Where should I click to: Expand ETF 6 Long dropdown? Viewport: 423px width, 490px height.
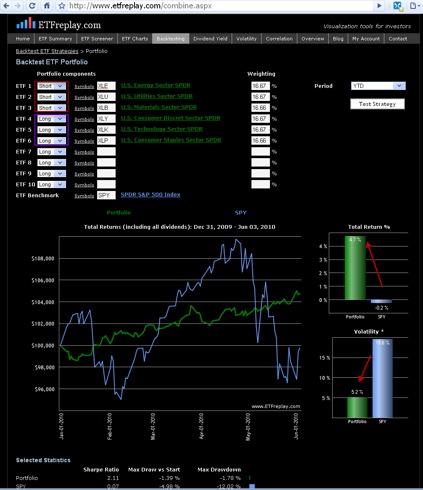click(x=51, y=141)
